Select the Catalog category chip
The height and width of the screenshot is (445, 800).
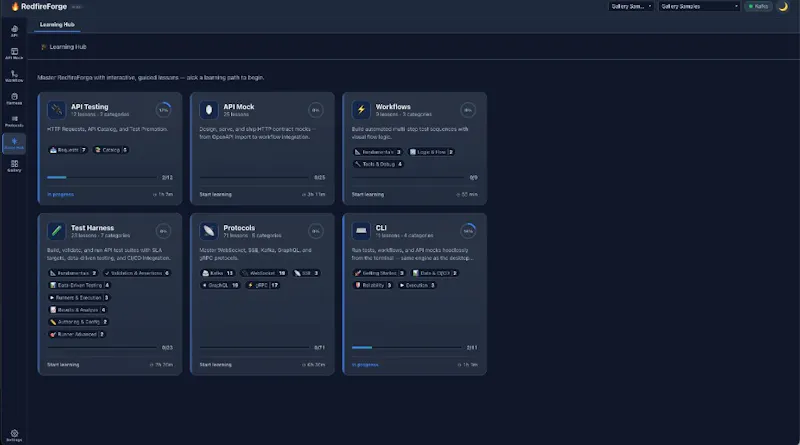(111, 150)
